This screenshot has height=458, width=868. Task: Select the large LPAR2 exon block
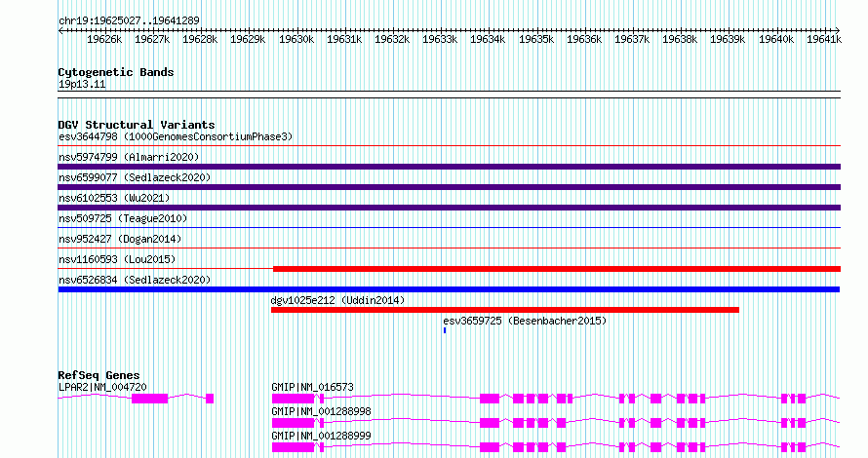tap(149, 399)
